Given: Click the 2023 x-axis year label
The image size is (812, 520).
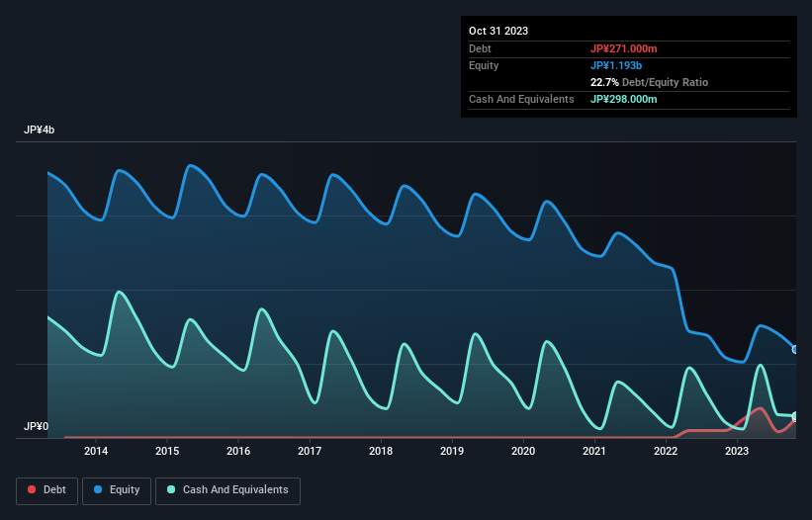Looking at the screenshot, I should click(737, 451).
